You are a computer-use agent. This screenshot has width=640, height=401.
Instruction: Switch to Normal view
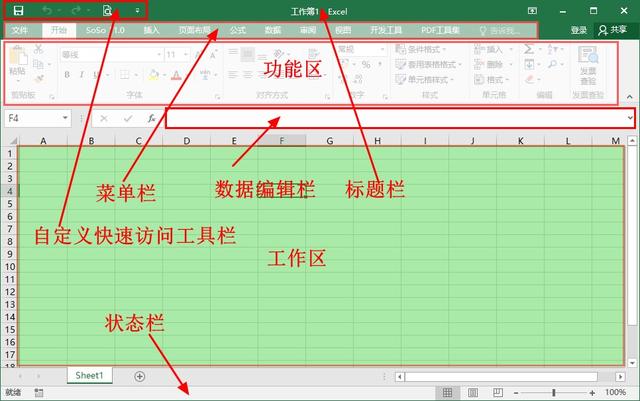click(447, 393)
